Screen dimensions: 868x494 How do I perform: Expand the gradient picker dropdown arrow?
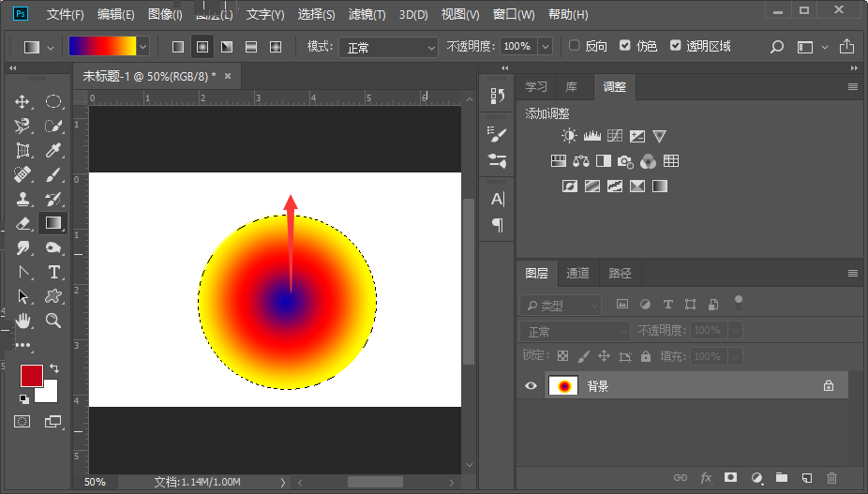pos(142,47)
